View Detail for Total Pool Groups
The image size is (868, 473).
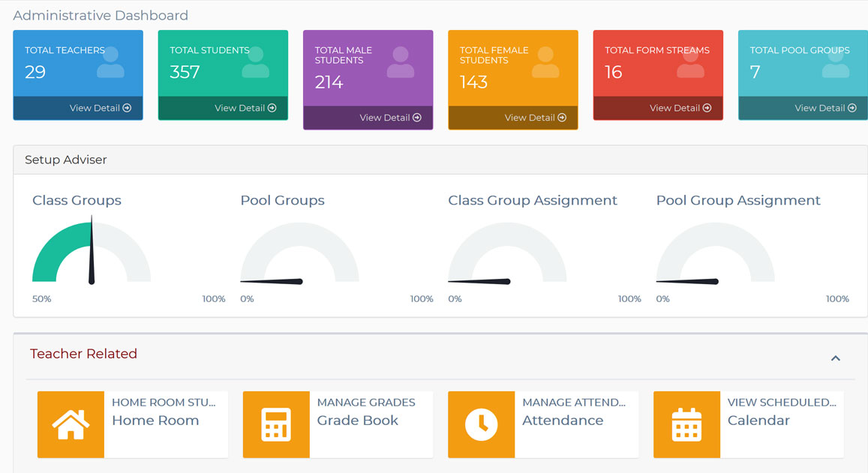pyautogui.click(x=824, y=108)
